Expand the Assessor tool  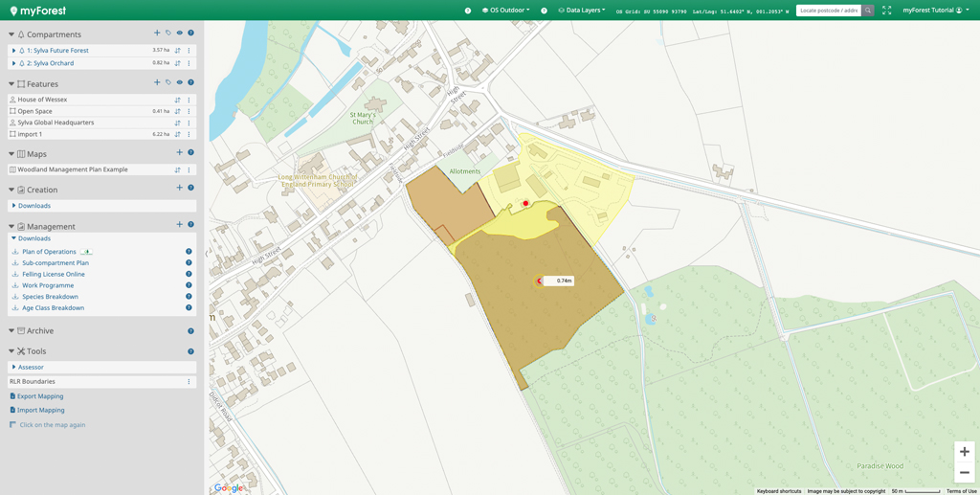(30, 367)
